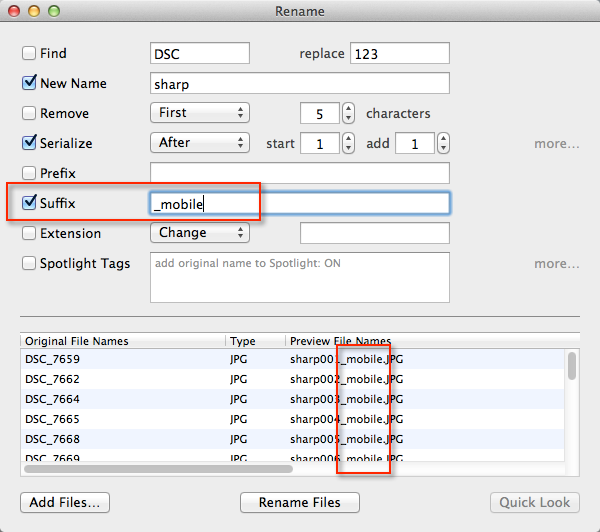The image size is (600, 532).
Task: Click the Remove characters count stepper
Action: coord(348,113)
